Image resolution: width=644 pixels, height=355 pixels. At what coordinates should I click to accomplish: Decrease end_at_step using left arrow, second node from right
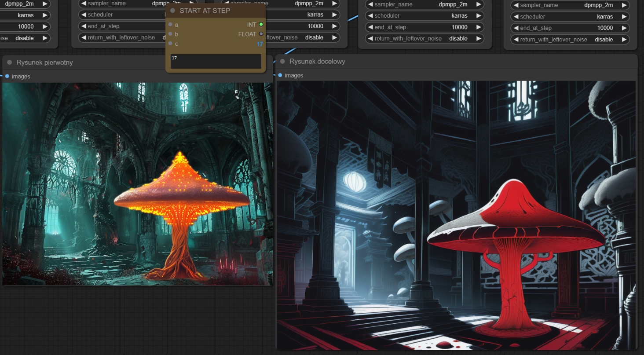click(370, 27)
